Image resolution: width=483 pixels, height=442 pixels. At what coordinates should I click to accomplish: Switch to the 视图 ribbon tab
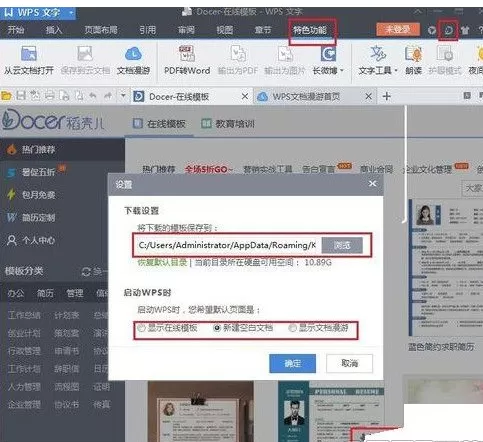click(x=225, y=30)
